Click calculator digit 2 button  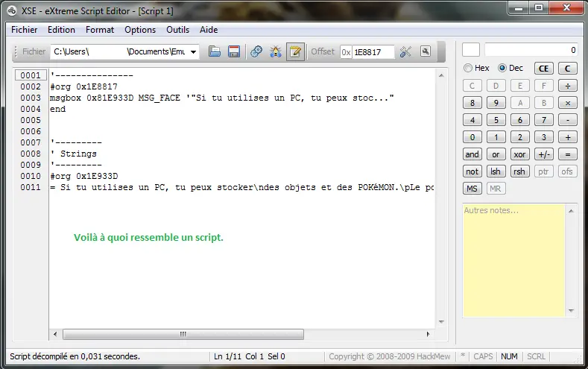[519, 137]
